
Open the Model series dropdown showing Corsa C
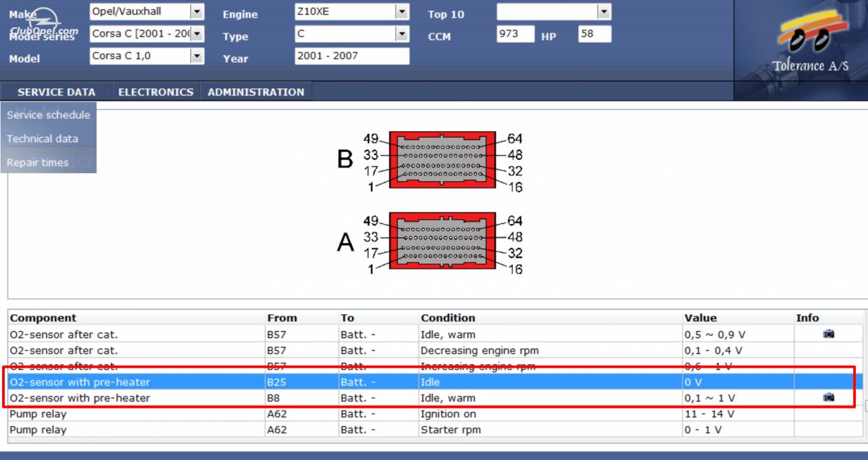tap(197, 34)
